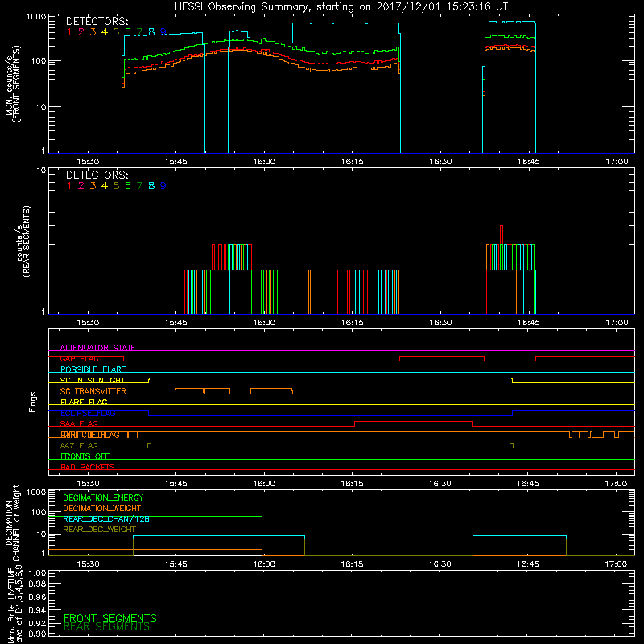Select detector number 1 in the front segments legend
This screenshot has width=644, height=644.
(x=69, y=32)
